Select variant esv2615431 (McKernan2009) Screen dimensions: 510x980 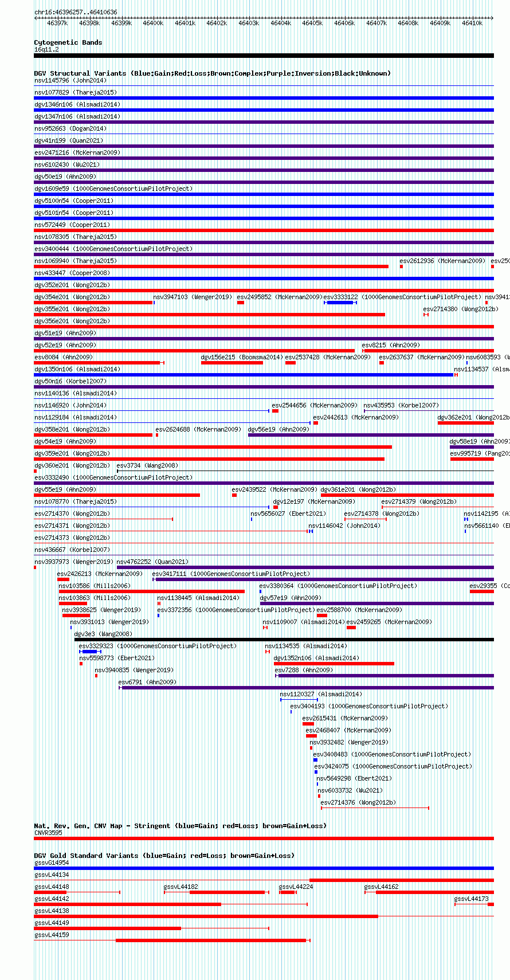(x=345, y=718)
